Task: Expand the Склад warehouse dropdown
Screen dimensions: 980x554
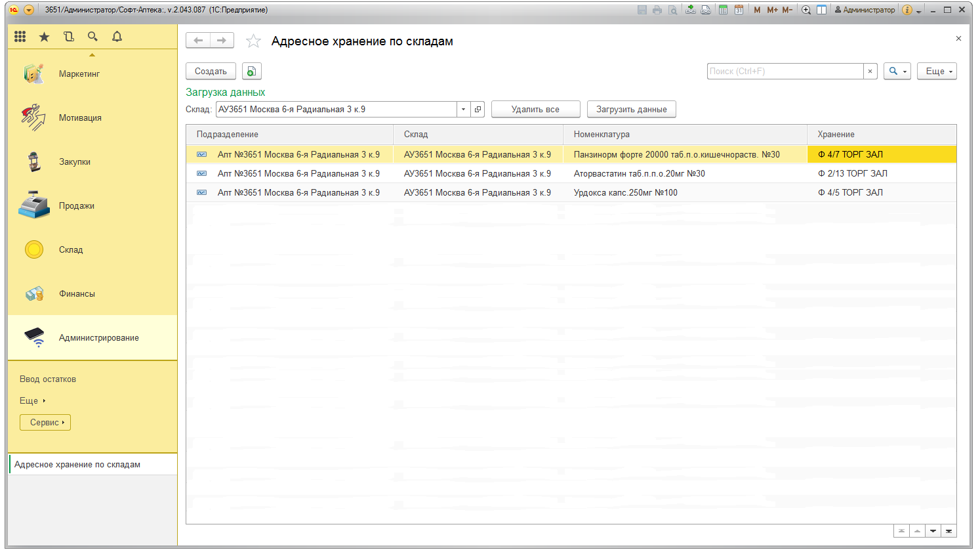Action: [463, 110]
